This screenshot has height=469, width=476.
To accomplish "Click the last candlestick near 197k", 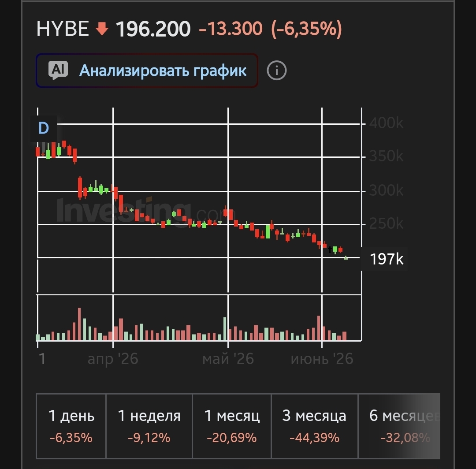I will pyautogui.click(x=346, y=258).
